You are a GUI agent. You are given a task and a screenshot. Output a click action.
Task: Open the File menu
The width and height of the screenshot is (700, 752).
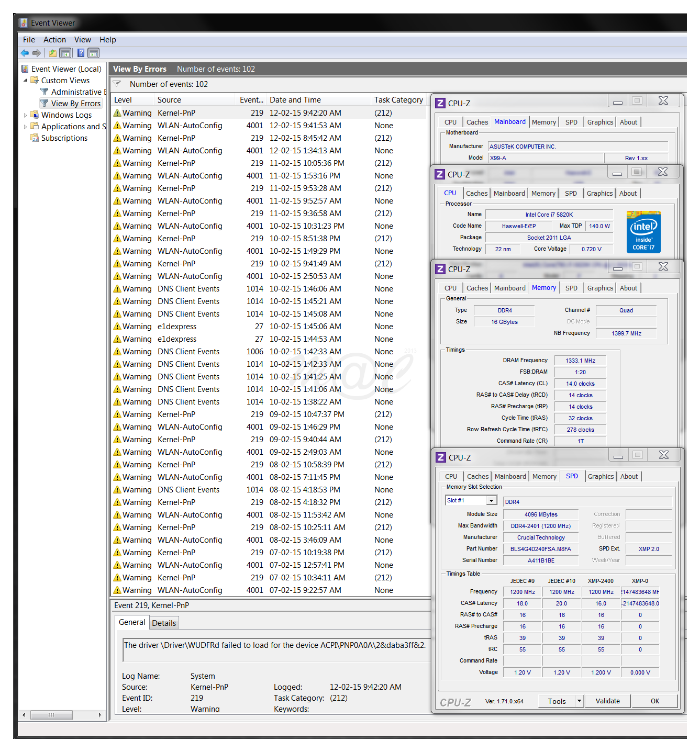(x=29, y=40)
